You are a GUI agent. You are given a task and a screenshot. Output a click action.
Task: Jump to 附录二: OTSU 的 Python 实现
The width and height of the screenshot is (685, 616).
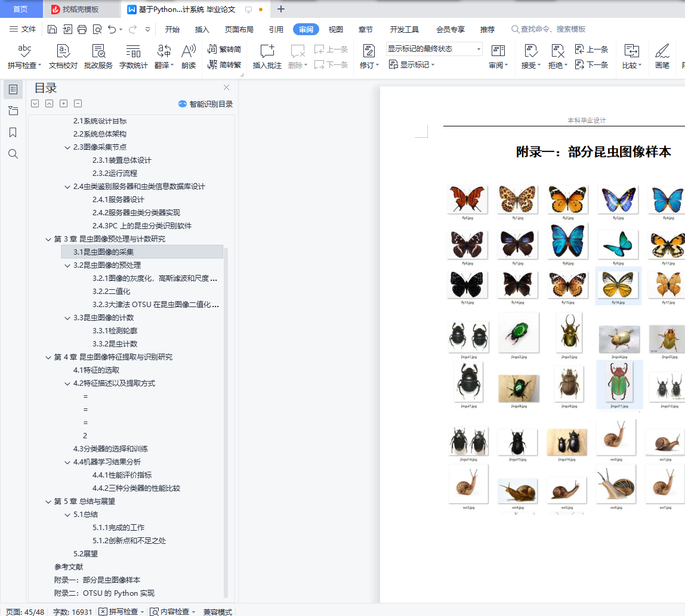click(104, 593)
